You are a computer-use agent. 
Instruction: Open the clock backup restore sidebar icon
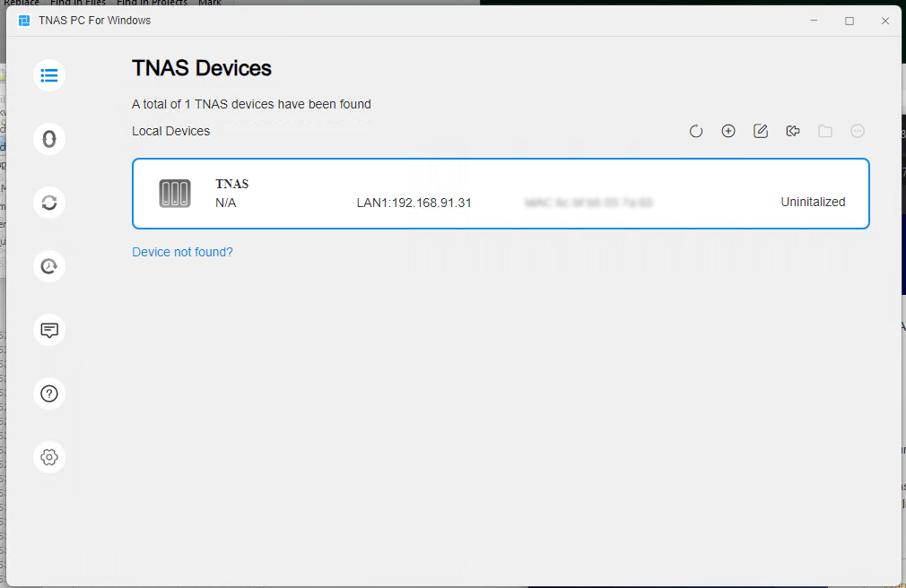click(x=49, y=266)
